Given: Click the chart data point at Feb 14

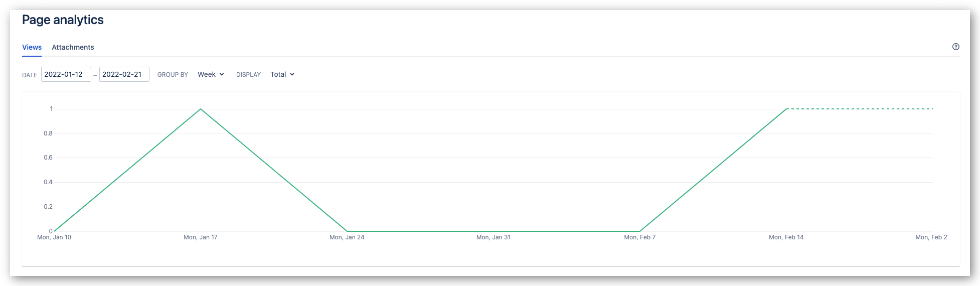Looking at the screenshot, I should (786, 109).
